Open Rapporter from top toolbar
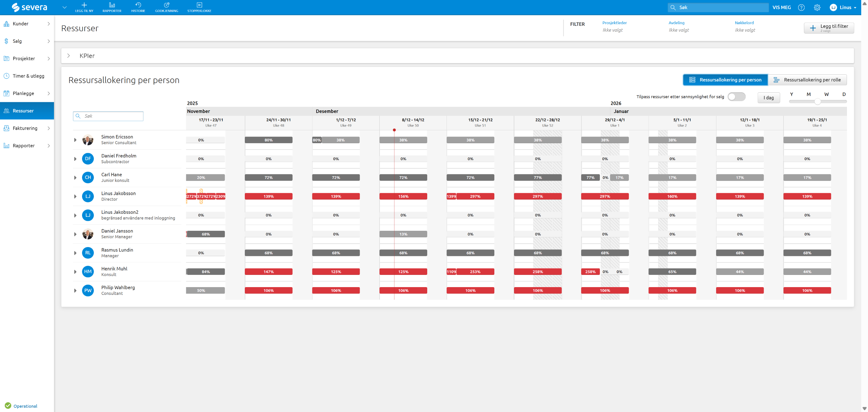The image size is (868, 412). pos(112,7)
